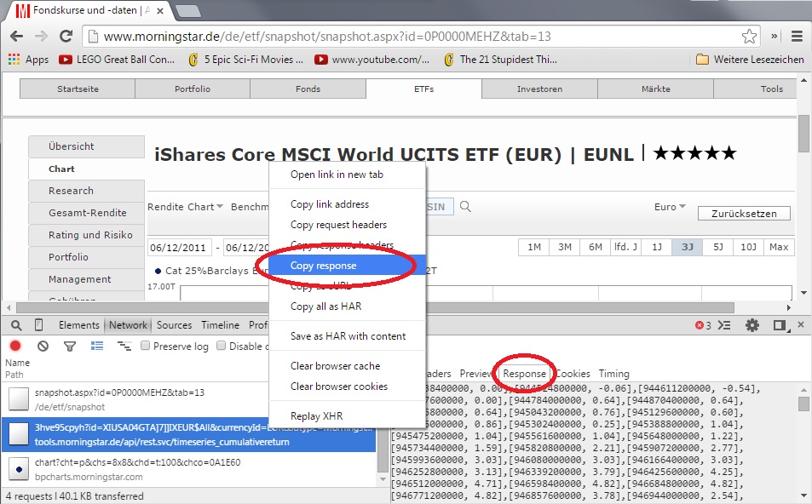Select Copy request headers
The image size is (812, 504).
(x=347, y=225)
